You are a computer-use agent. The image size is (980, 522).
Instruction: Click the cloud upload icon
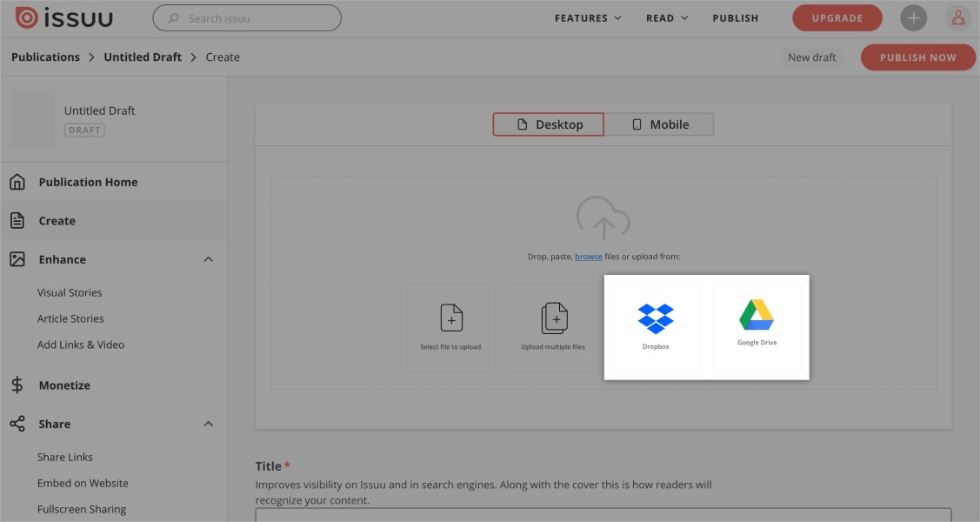[603, 218]
